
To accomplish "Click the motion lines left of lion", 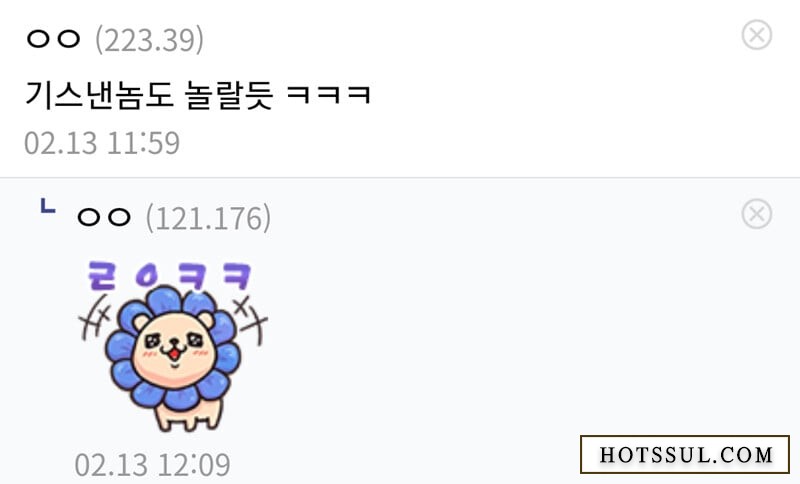I will coord(95,317).
